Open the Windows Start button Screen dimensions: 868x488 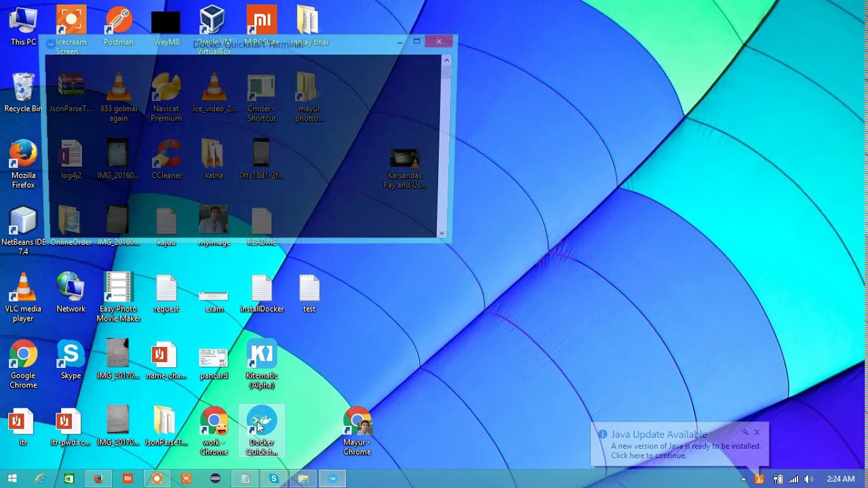12,479
